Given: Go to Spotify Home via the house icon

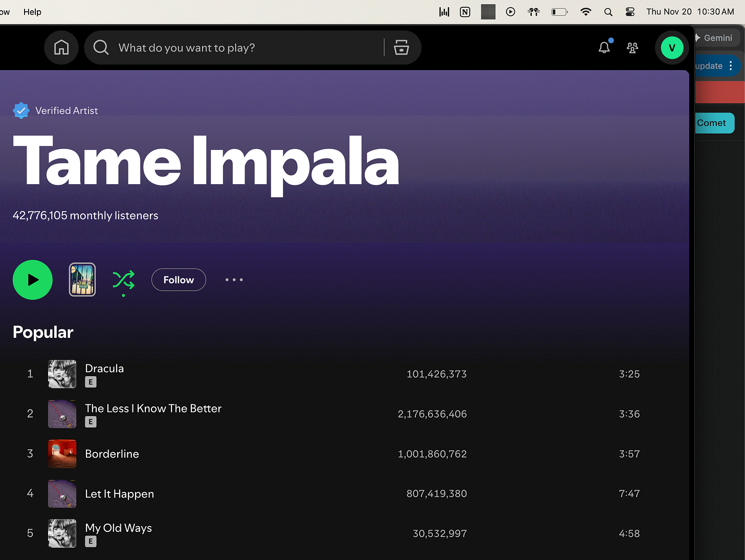Looking at the screenshot, I should coord(61,48).
